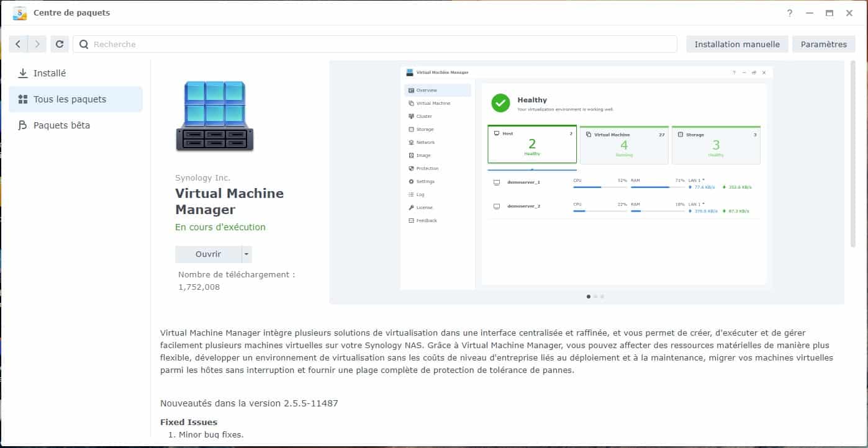The width and height of the screenshot is (868, 448).
Task: Refresh the package list
Action: 60,44
